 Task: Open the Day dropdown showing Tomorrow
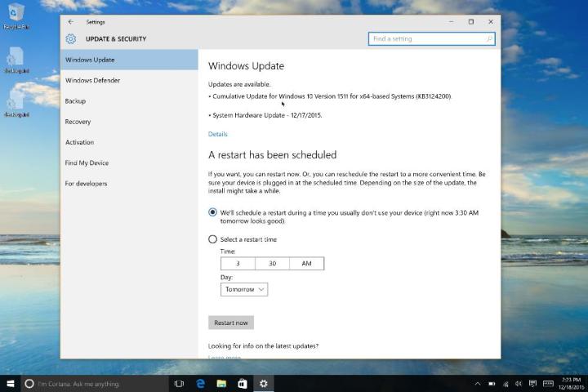pyautogui.click(x=244, y=289)
